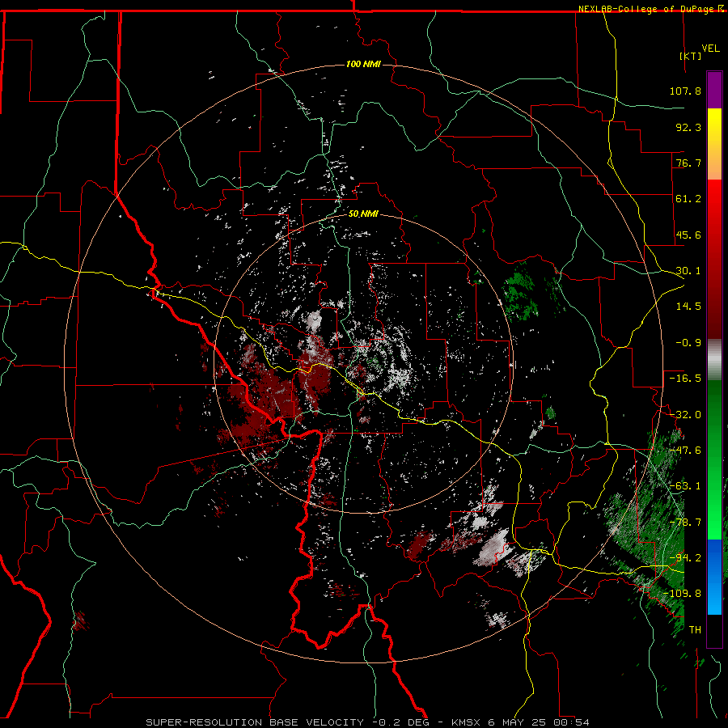Click the -78.7 velocity scale value

pyautogui.click(x=685, y=523)
